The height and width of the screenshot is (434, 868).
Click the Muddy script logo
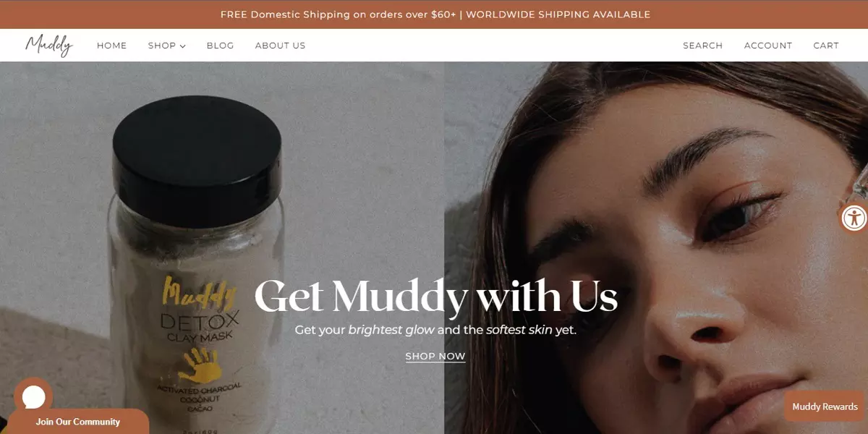click(49, 45)
